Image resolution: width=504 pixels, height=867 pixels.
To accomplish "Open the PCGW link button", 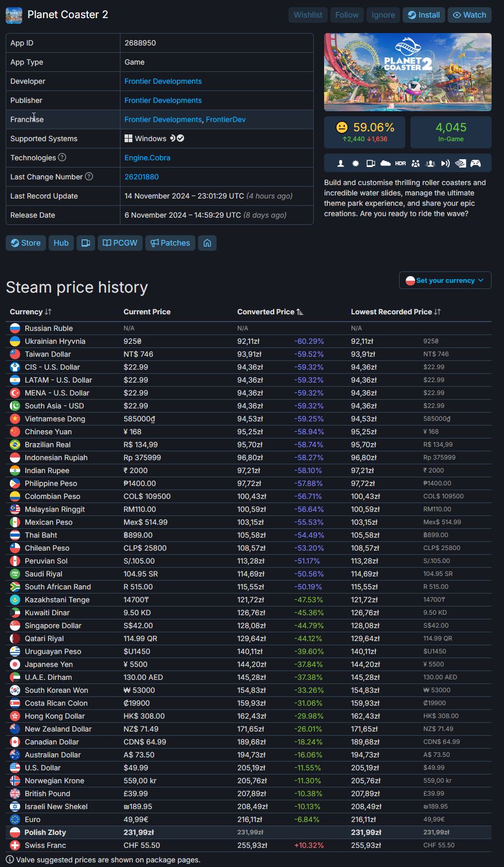I will [120, 243].
